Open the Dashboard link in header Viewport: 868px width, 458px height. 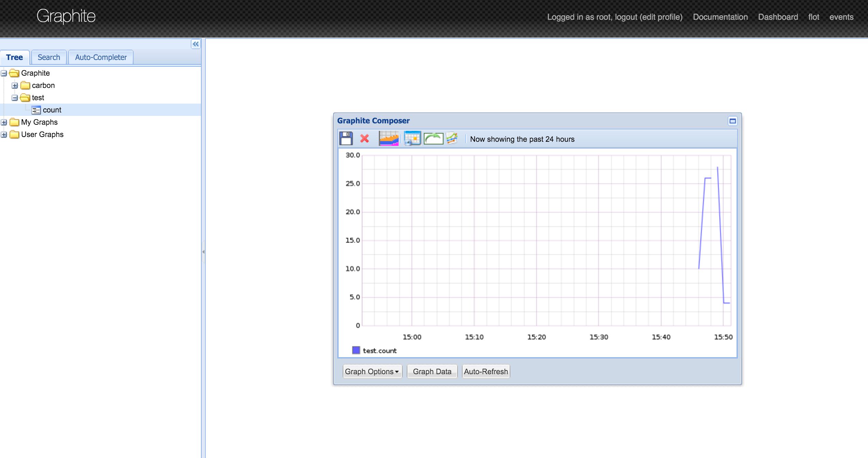(778, 17)
